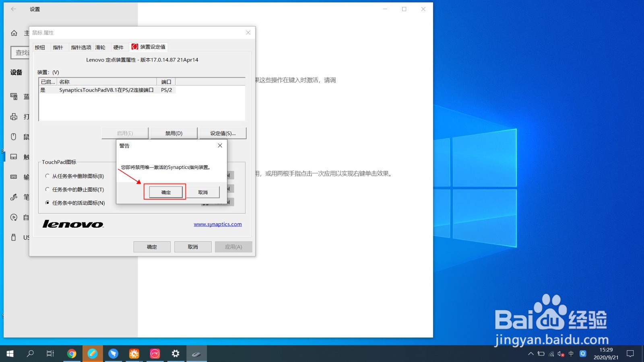This screenshot has height=362, width=644.
Task: Toggle the 中 input method indicator
Action: pyautogui.click(x=571, y=354)
